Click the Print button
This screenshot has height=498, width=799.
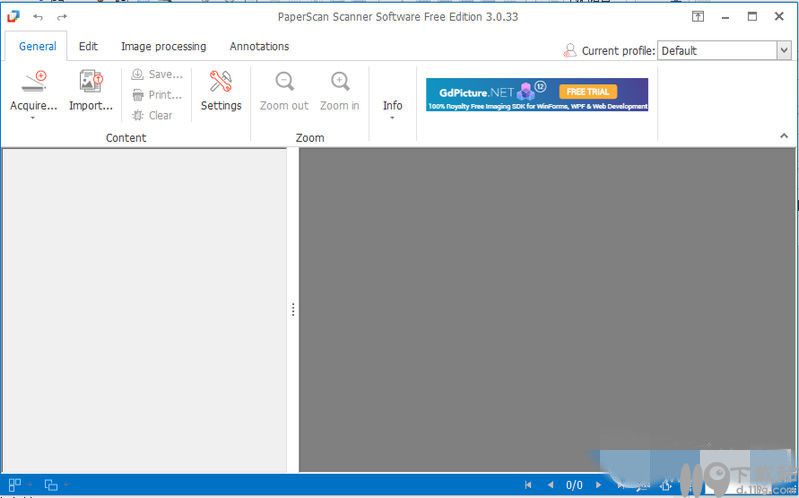[x=156, y=95]
